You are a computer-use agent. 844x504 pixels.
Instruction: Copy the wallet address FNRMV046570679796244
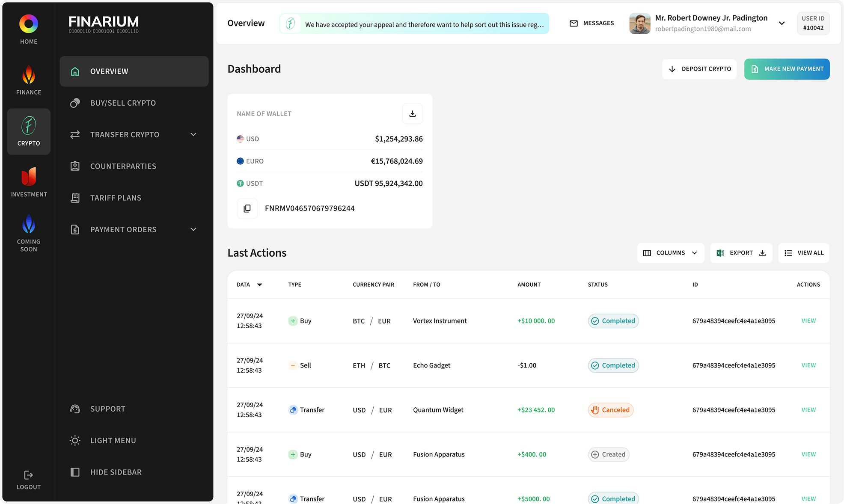(247, 208)
